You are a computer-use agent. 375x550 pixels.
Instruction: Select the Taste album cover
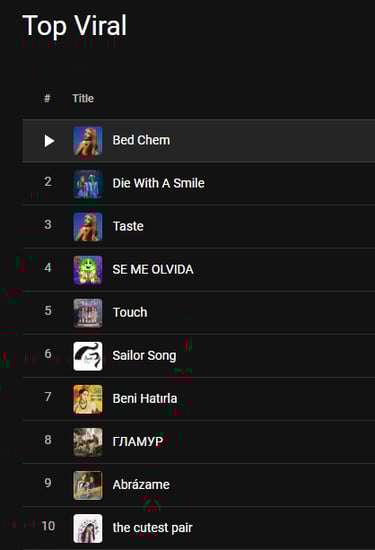tap(88, 227)
